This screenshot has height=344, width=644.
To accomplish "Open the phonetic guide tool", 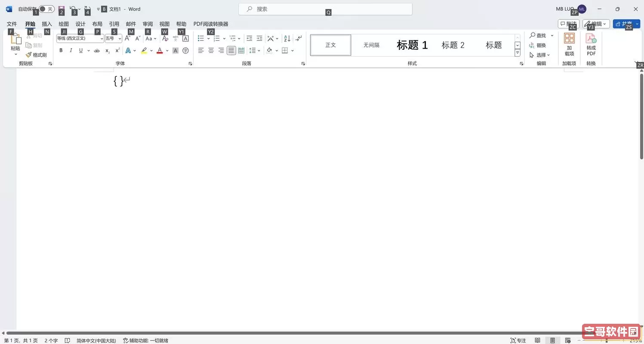I will tap(176, 38).
